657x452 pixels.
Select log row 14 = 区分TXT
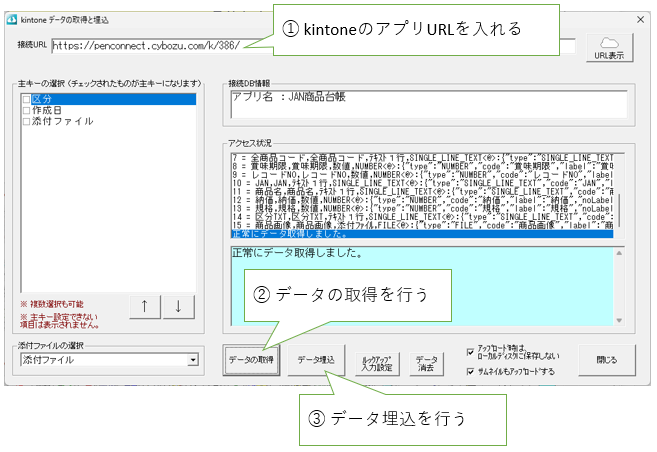point(422,217)
